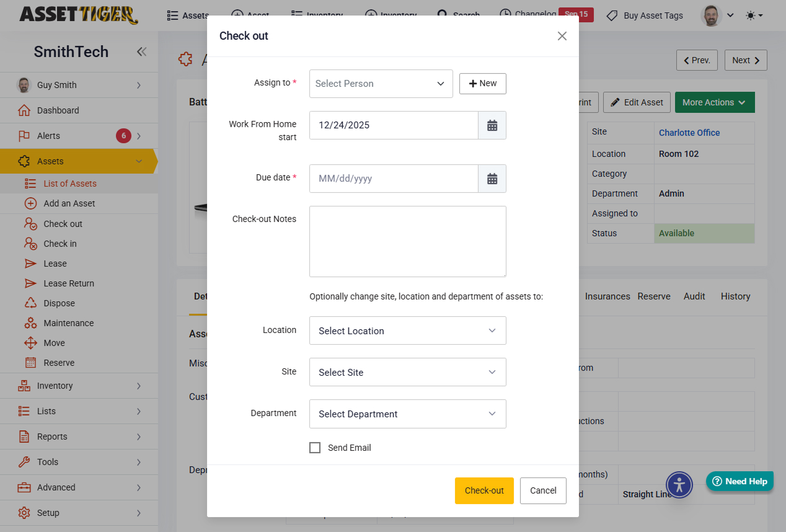Switch to the History tab
Viewport: 786px width, 532px height.
tap(735, 296)
